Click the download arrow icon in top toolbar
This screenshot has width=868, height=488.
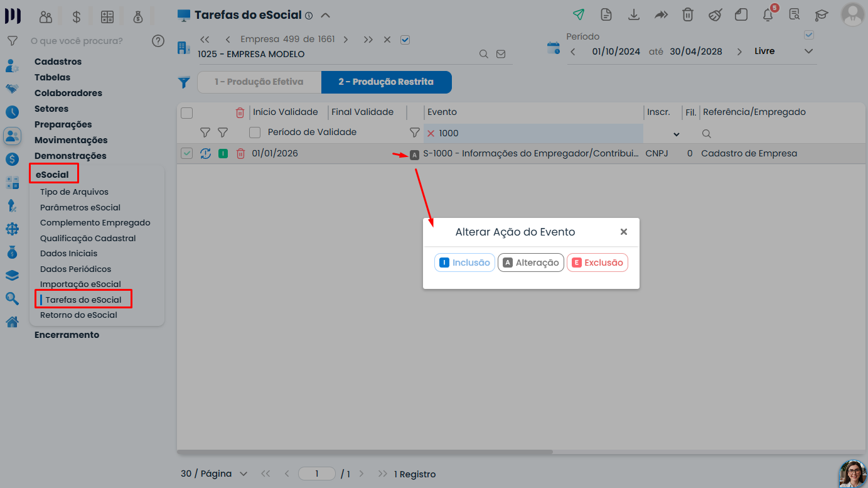click(x=634, y=15)
